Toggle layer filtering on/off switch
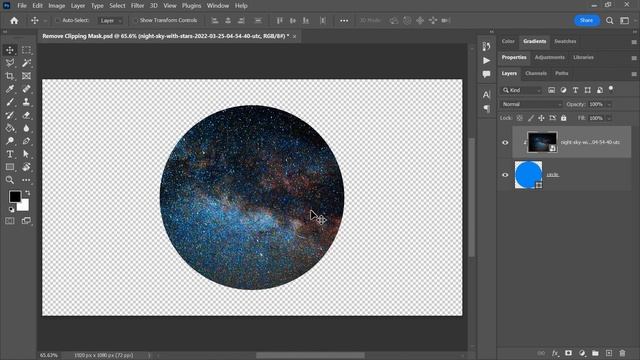640x360 pixels. click(611, 88)
